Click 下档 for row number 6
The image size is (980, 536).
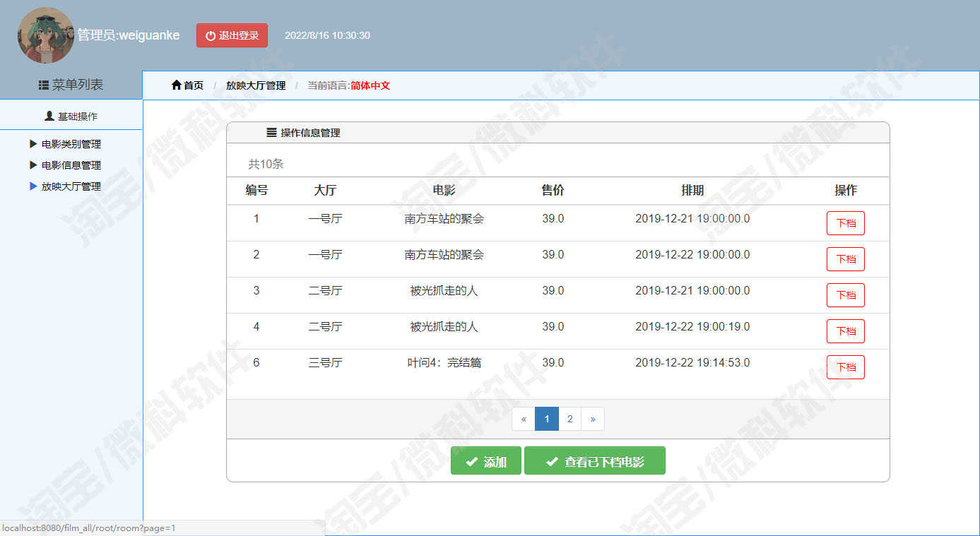click(846, 367)
